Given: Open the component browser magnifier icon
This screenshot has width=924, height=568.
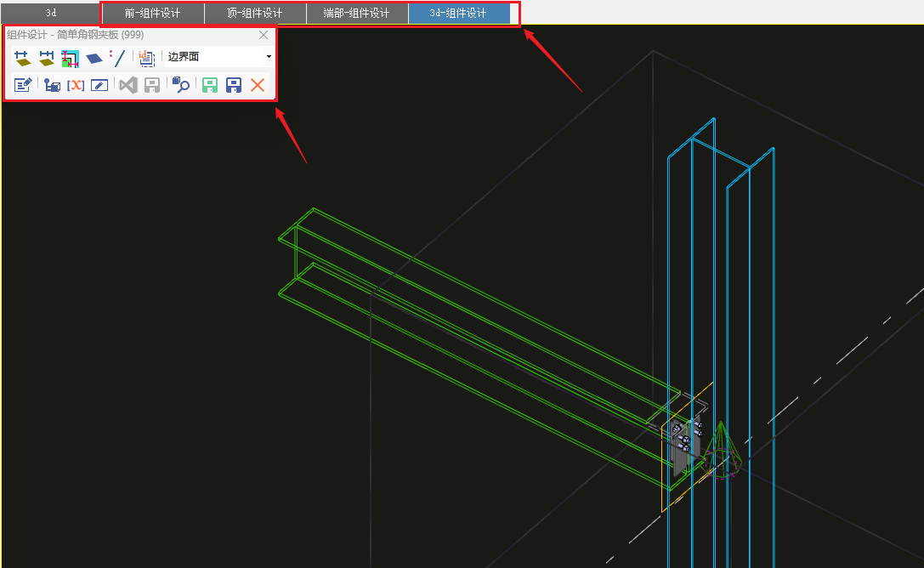Looking at the screenshot, I should tap(180, 85).
